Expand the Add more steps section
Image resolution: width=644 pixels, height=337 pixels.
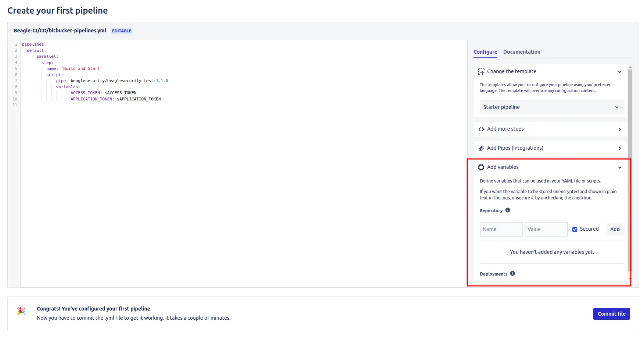[x=619, y=129]
